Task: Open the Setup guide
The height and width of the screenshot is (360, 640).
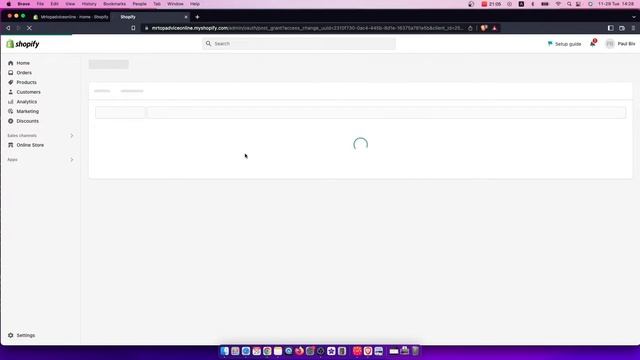Action: pos(564,44)
